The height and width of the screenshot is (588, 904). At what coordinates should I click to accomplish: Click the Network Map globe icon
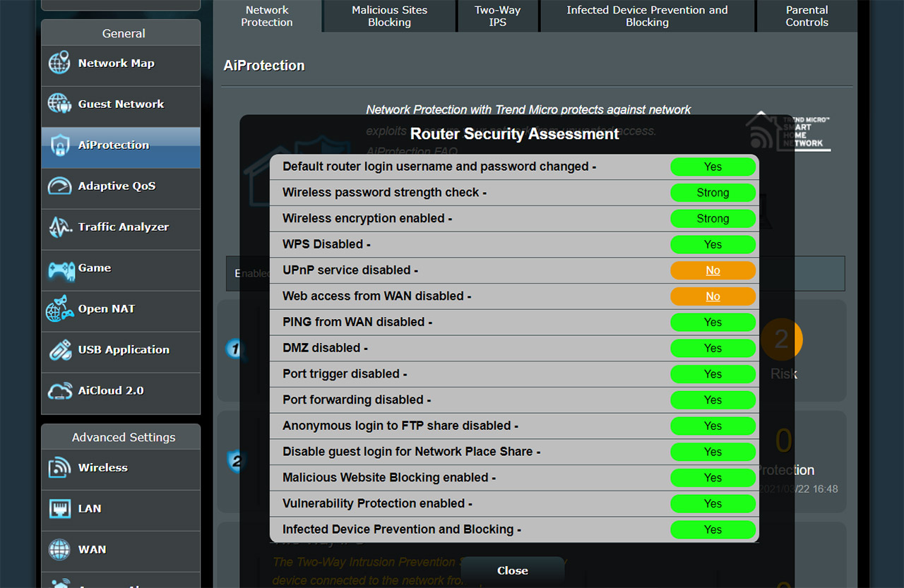[x=59, y=63]
